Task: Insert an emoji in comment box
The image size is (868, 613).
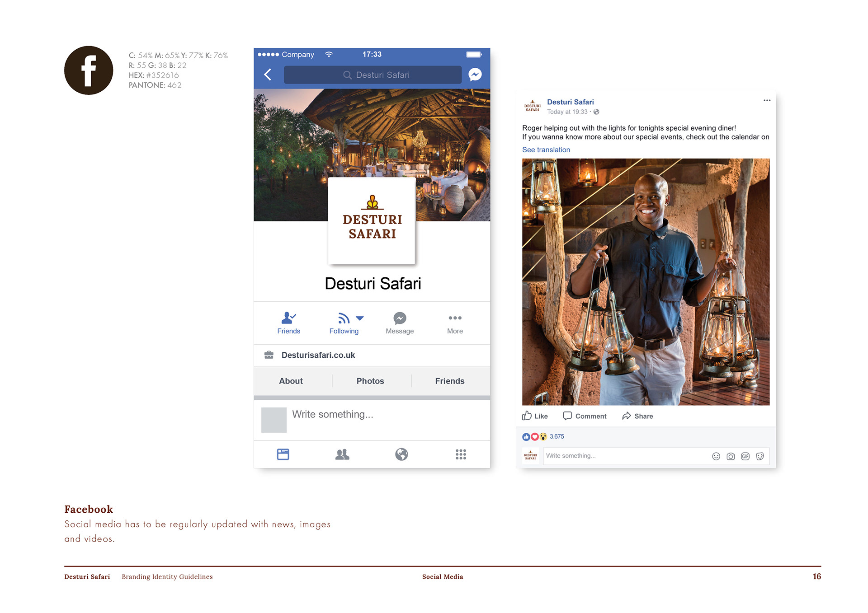Action: (x=716, y=456)
